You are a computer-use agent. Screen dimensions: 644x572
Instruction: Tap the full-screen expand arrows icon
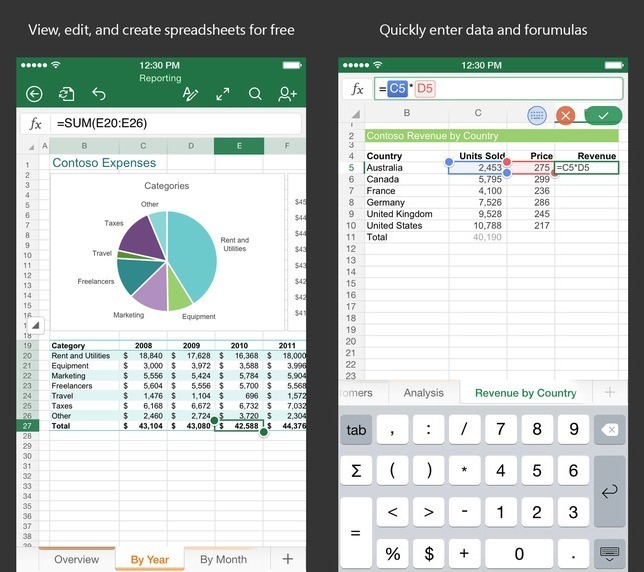[223, 94]
